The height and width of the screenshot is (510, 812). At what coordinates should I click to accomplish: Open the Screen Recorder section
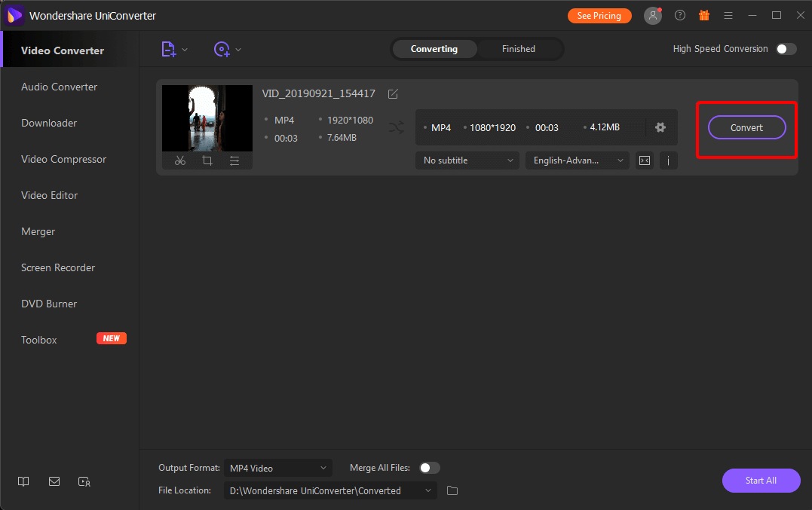pos(57,267)
